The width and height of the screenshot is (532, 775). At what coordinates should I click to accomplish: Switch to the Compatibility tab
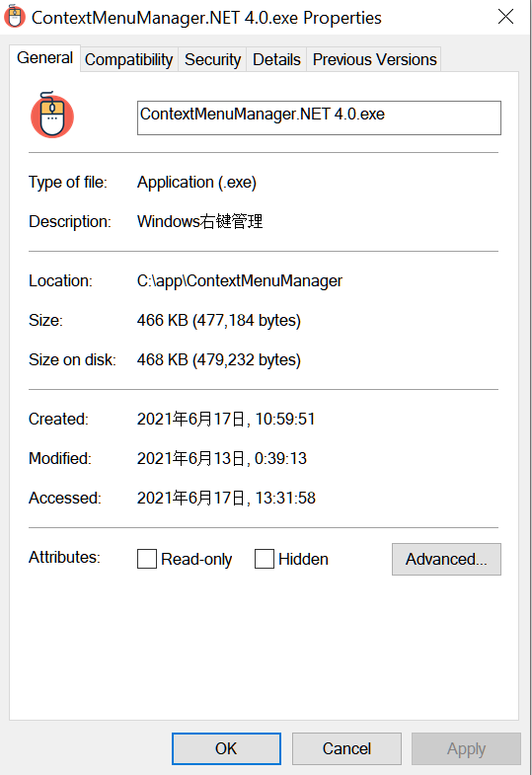[x=129, y=59]
